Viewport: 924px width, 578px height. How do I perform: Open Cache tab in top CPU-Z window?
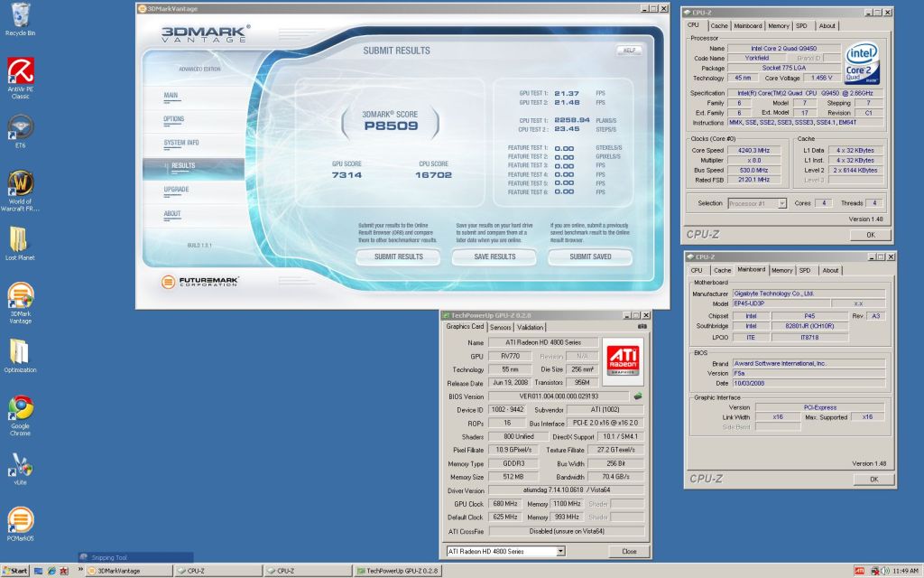[718, 26]
